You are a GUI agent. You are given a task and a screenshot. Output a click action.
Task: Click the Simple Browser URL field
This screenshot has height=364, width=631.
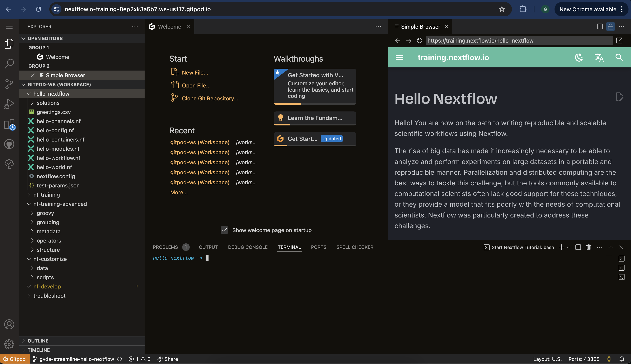click(519, 40)
